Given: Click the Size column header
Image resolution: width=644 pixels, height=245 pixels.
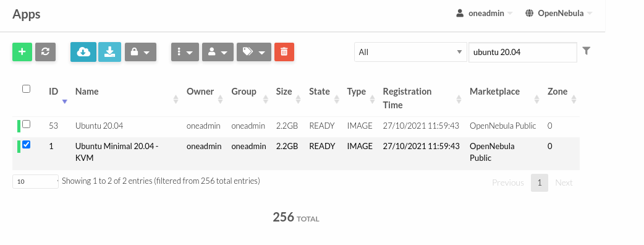Looking at the screenshot, I should pyautogui.click(x=284, y=92).
